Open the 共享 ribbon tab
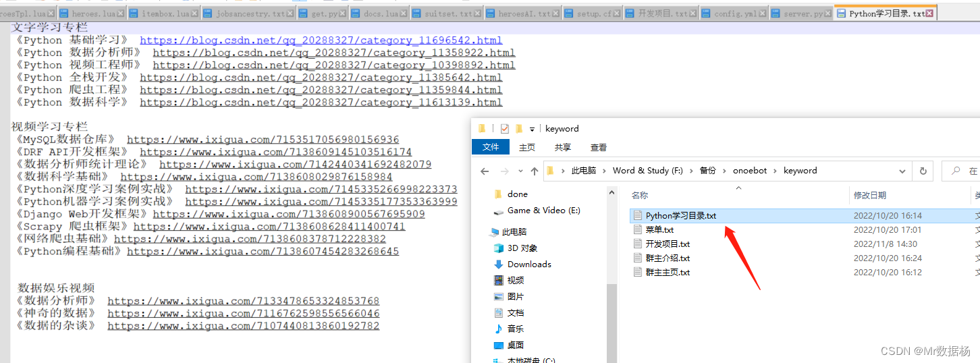 click(562, 147)
